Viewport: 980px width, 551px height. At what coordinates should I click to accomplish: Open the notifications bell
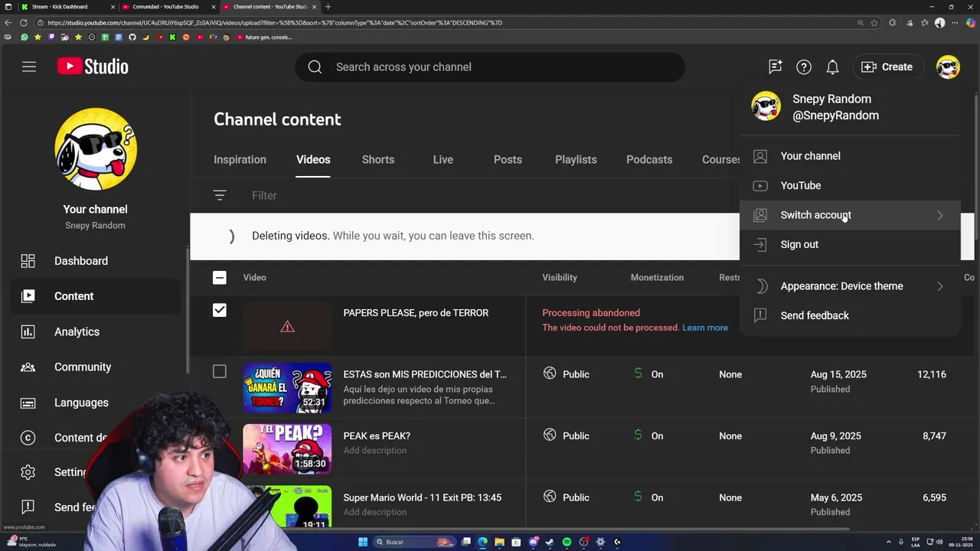[x=832, y=67]
